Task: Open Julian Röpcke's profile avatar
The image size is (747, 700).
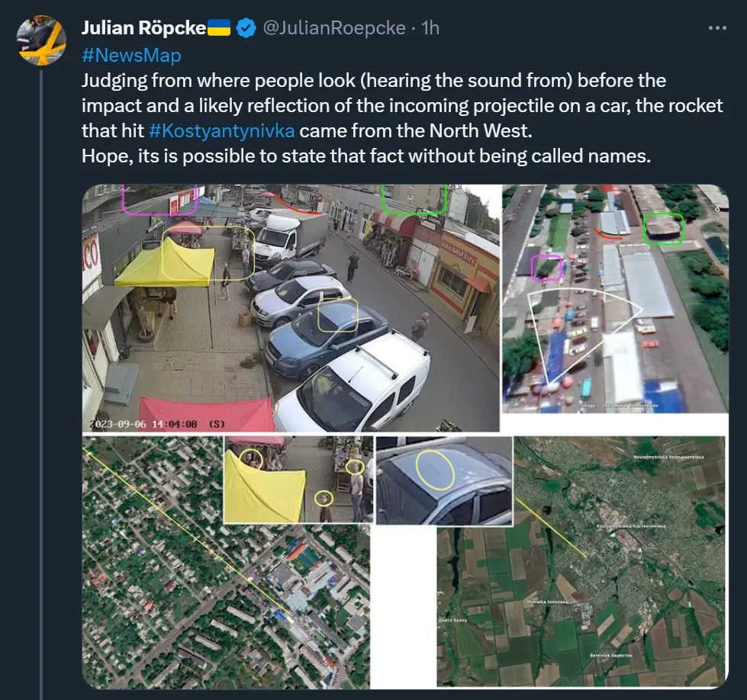Action: coord(41,40)
